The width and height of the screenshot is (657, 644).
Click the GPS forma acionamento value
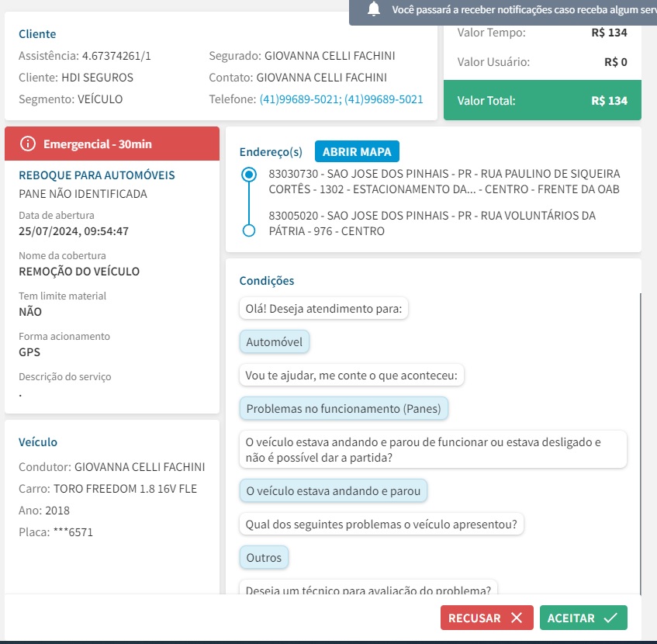pyautogui.click(x=29, y=352)
